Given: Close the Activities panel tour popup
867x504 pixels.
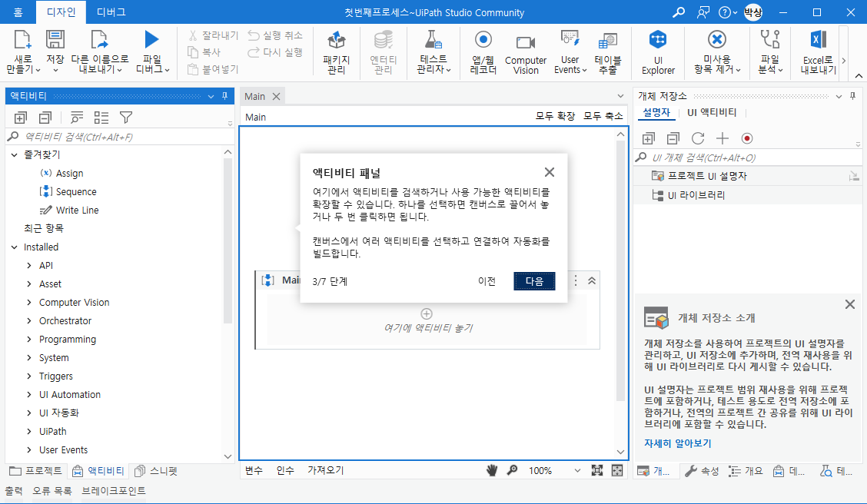Looking at the screenshot, I should [549, 172].
